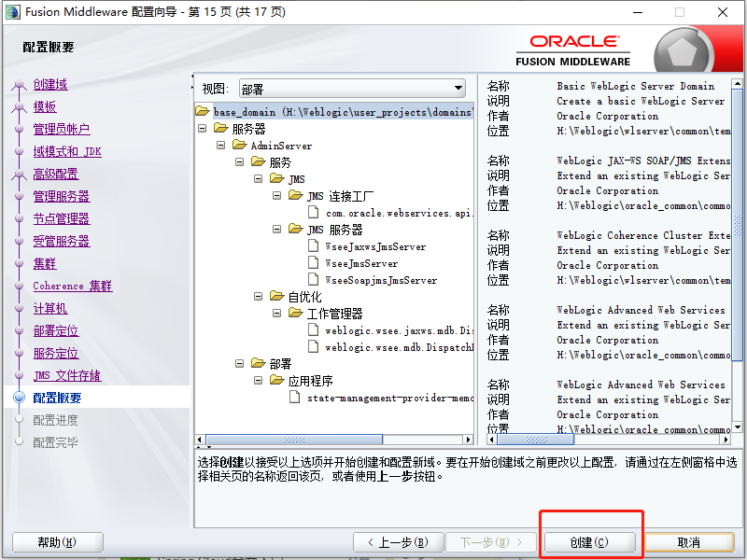Viewport: 747px width, 560px height.
Task: Select the WseeJmsServer file icon
Action: (x=314, y=262)
